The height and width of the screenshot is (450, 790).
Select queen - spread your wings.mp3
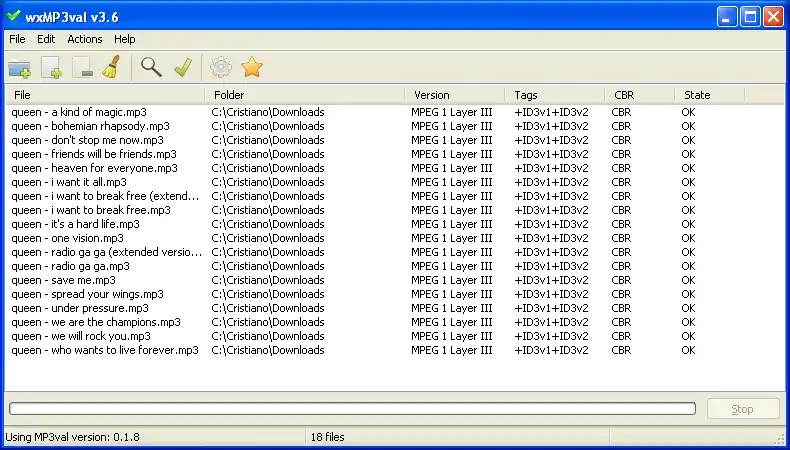click(88, 294)
